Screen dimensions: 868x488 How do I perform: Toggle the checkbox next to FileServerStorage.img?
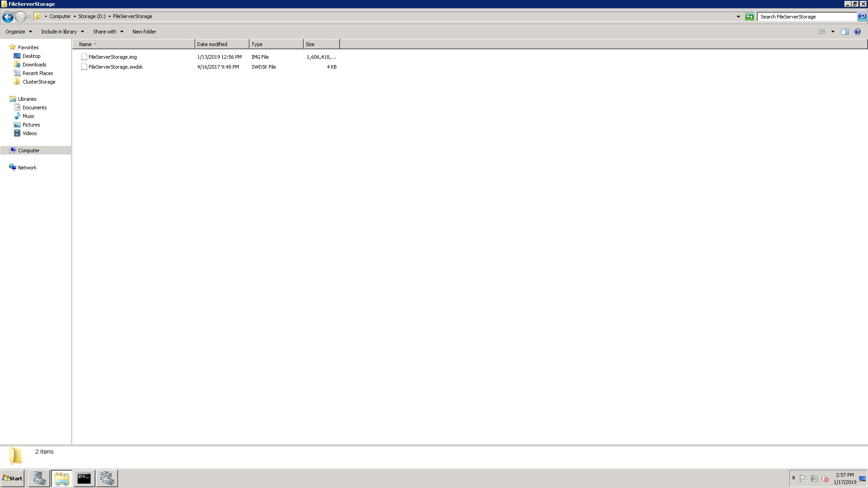tap(84, 56)
